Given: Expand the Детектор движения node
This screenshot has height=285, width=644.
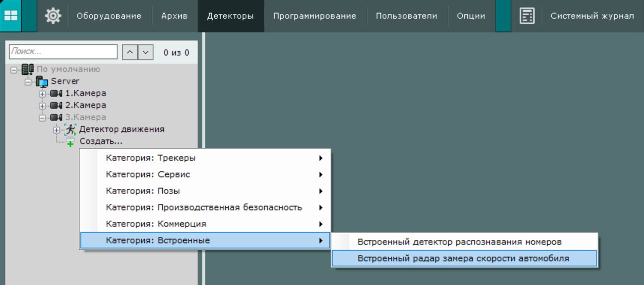Looking at the screenshot, I should pos(56,130).
